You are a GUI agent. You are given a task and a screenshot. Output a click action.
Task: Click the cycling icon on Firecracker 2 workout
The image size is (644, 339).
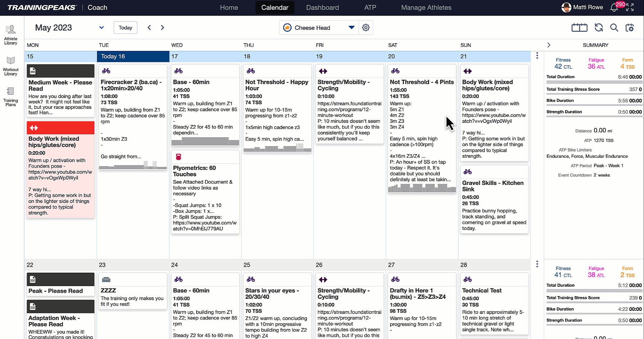(106, 71)
